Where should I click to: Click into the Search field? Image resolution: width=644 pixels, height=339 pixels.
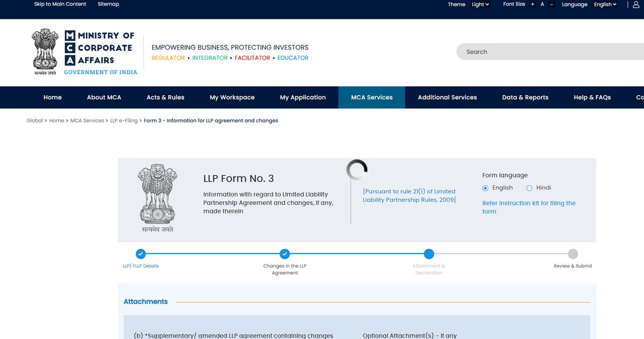point(550,52)
